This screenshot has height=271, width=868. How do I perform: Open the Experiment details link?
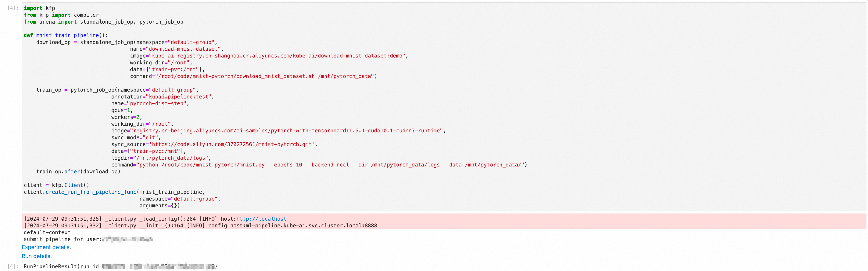46,247
